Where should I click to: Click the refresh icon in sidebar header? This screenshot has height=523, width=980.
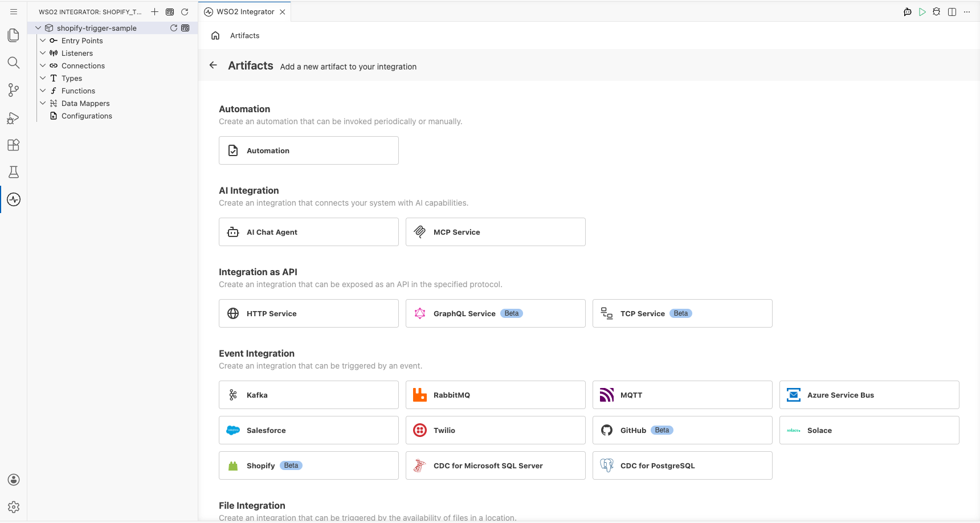tap(185, 11)
